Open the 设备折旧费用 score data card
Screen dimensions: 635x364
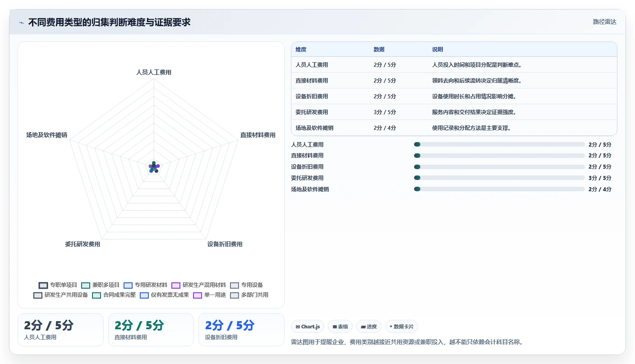[241, 330]
